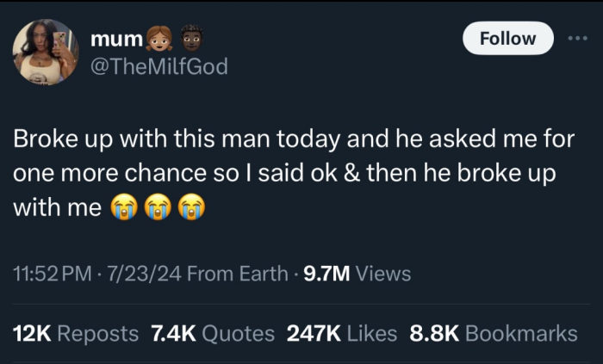Viewport: 603px width, 364px height.
Task: Click the 8.8K Bookmarks count
Action: pos(493,334)
